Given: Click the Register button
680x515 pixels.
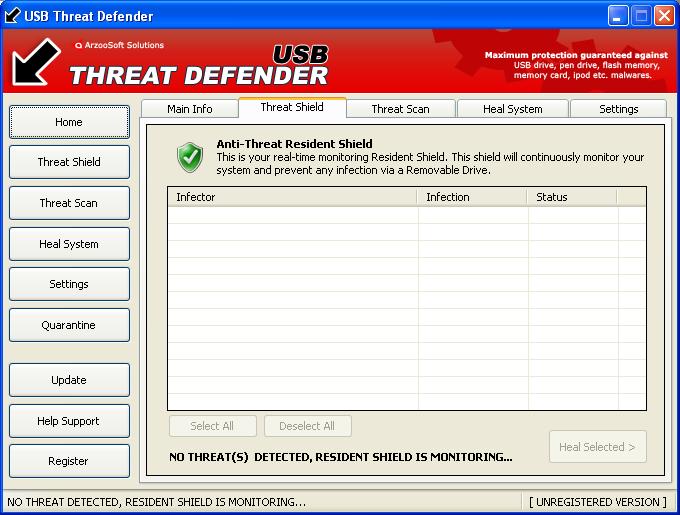Looking at the screenshot, I should [69, 461].
